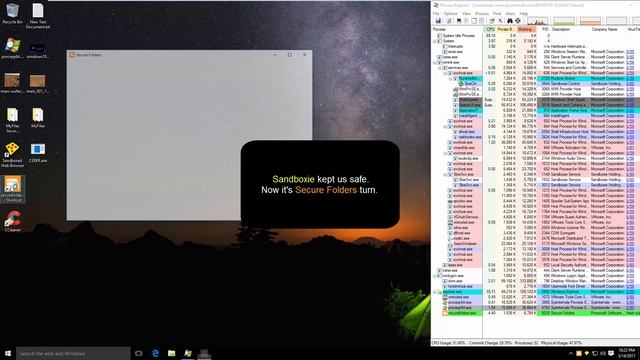Click the physical memory mini graph in toolbar
Viewport: 640px width, 360px height.
tap(590, 21)
